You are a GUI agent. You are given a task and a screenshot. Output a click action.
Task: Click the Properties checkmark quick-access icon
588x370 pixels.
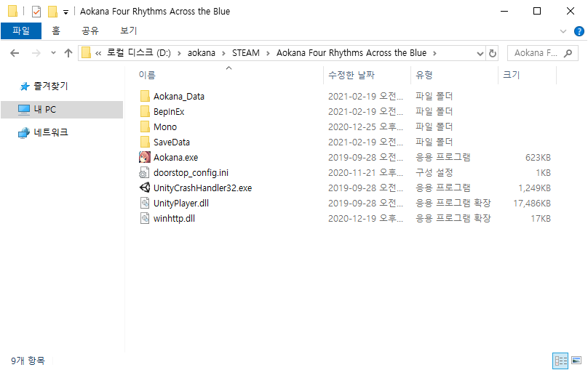point(36,12)
